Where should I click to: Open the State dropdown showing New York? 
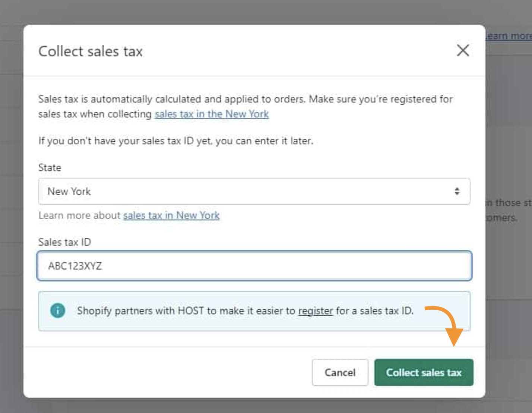pos(254,191)
